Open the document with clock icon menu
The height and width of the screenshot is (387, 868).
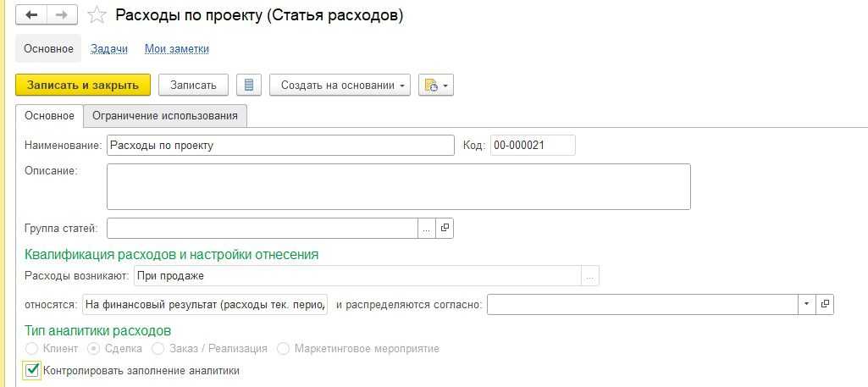click(x=436, y=85)
